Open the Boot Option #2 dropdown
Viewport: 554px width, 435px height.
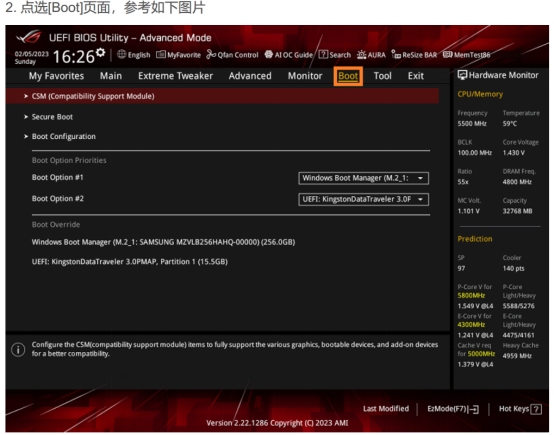tap(363, 199)
